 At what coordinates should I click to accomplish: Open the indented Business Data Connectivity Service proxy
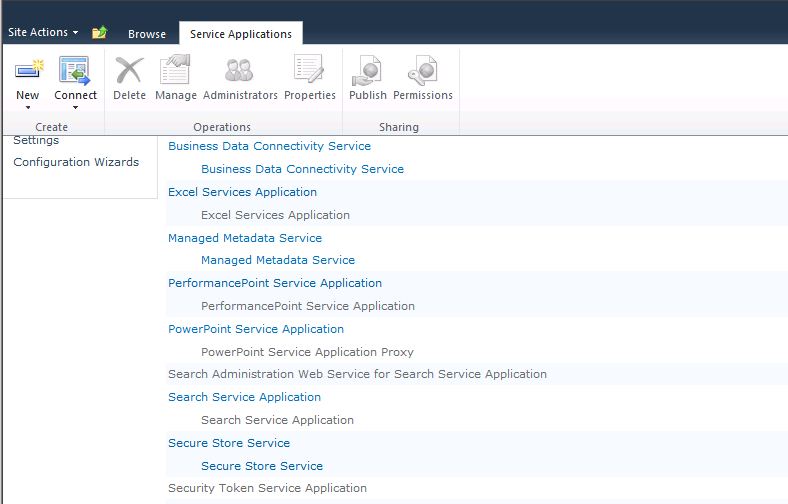click(303, 169)
